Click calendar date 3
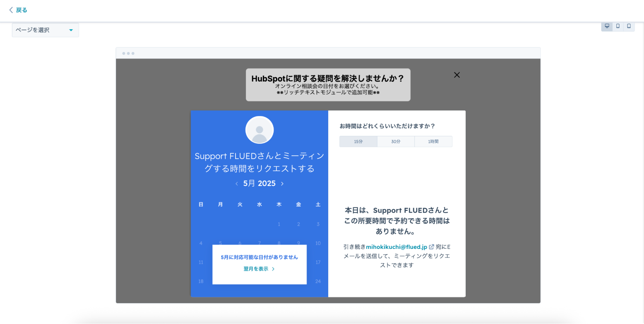644x324 pixels. pos(318,224)
